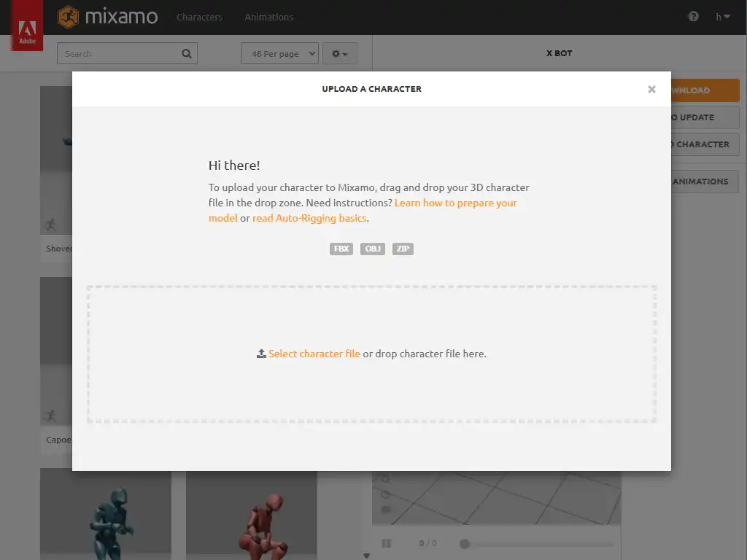Open the read Auto-Rigging basics link
This screenshot has height=560, width=747.
tap(309, 218)
